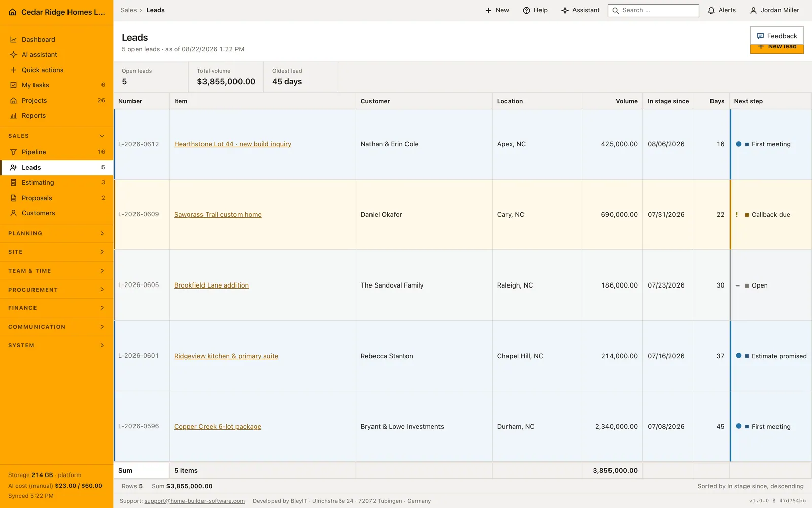Screen dimensions: 812x508
Task: Click the AI assistant sparkle icon in sidebar
Action: coord(14,55)
